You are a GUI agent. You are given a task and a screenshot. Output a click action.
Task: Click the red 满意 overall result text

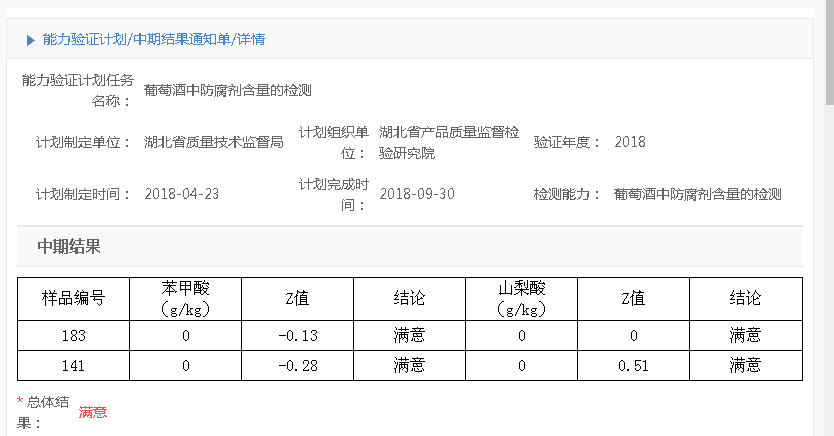(x=93, y=412)
